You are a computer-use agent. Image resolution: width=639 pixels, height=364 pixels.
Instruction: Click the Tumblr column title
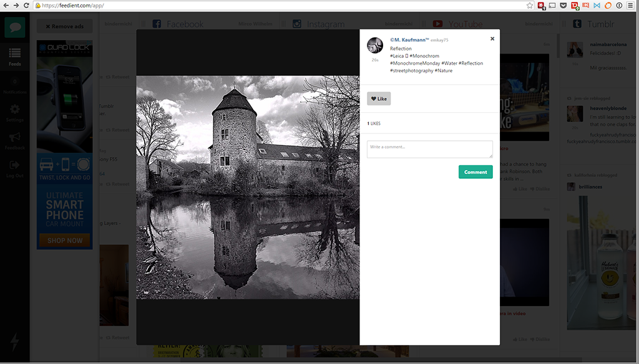coord(601,24)
